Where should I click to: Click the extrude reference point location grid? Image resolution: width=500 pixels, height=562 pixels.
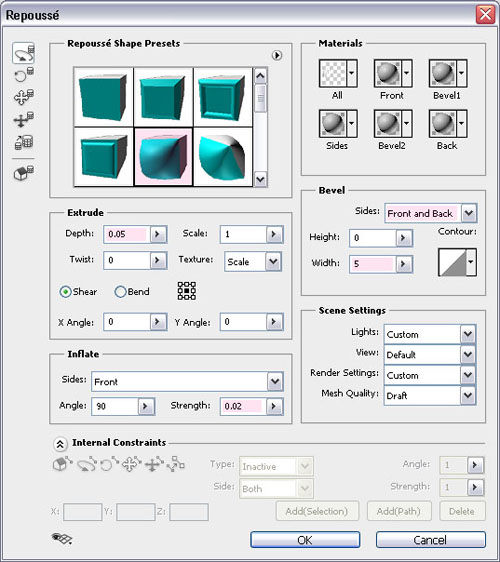tap(187, 291)
